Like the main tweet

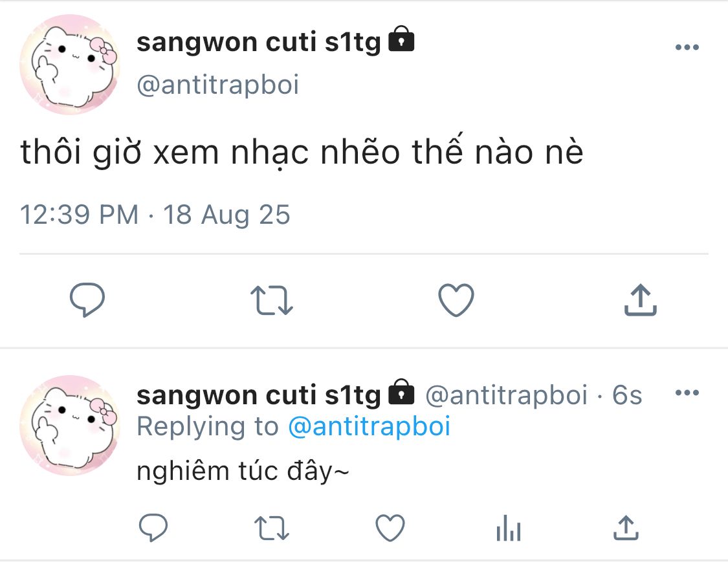456,301
